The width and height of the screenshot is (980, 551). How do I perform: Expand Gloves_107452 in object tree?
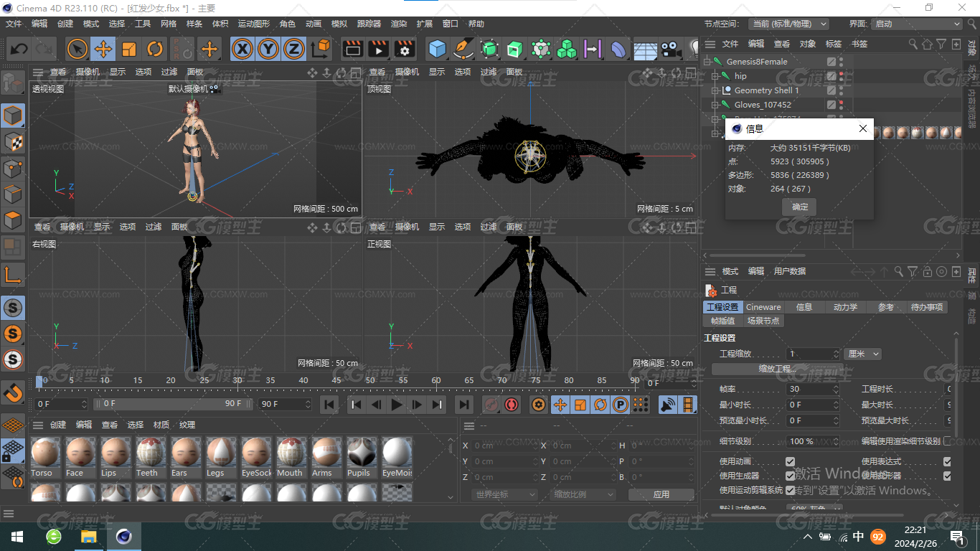[x=715, y=105]
